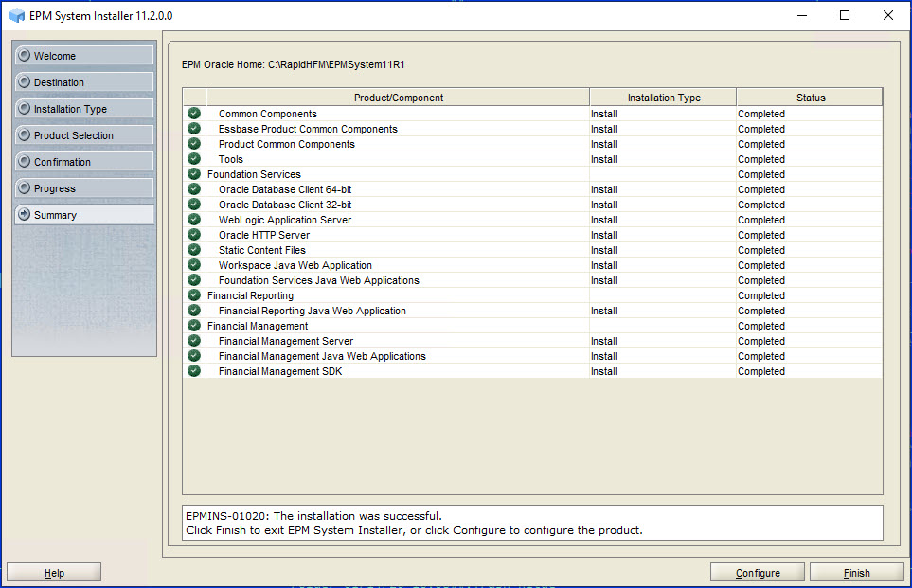This screenshot has width=912, height=588.
Task: Click the Installation Type column header
Action: pos(663,98)
